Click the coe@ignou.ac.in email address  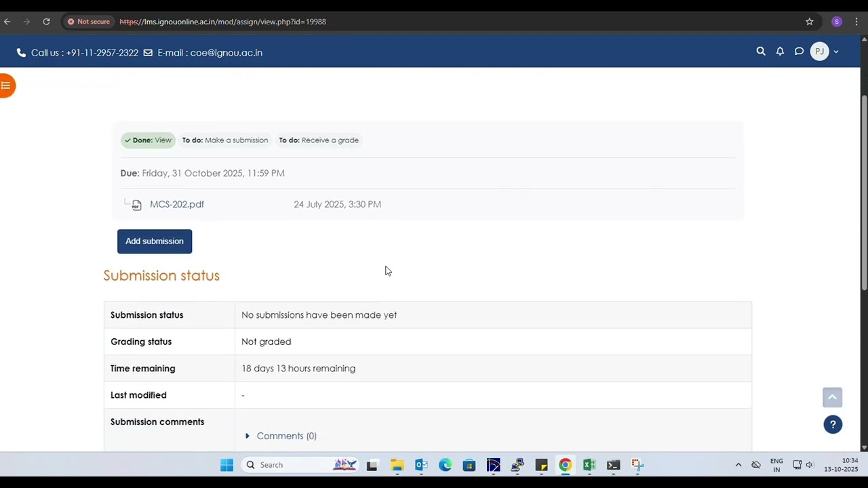(226, 53)
